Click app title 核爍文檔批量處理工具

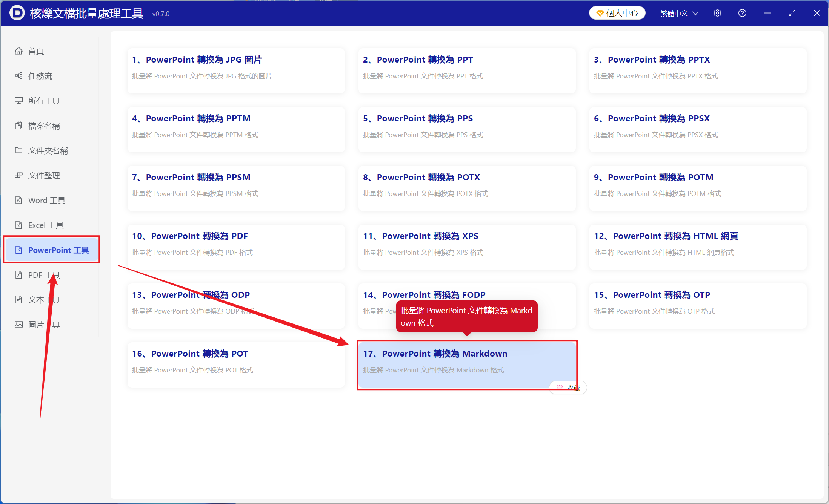(x=86, y=13)
